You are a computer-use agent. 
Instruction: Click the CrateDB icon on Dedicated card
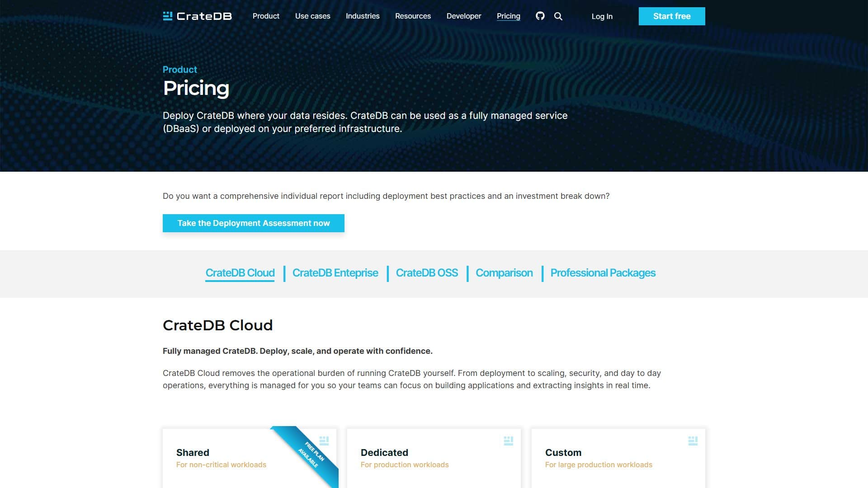508,441
